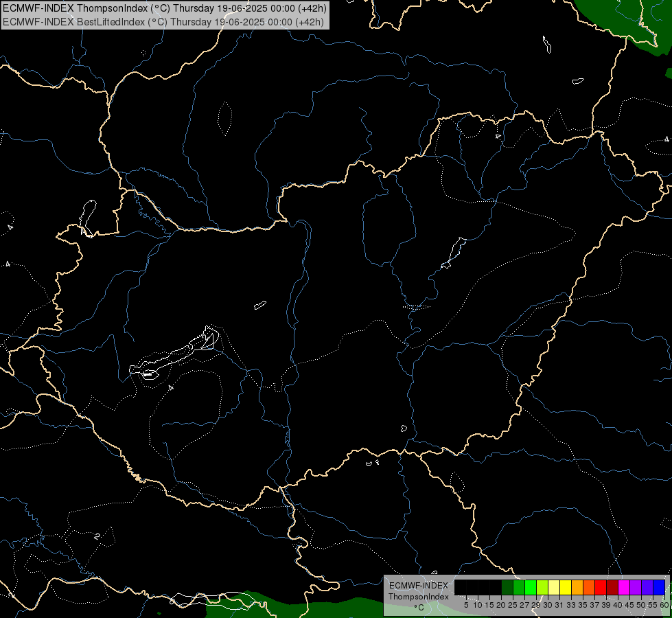Click the purple 45–50 legend swatch
The width and height of the screenshot is (672, 618).
(x=636, y=588)
